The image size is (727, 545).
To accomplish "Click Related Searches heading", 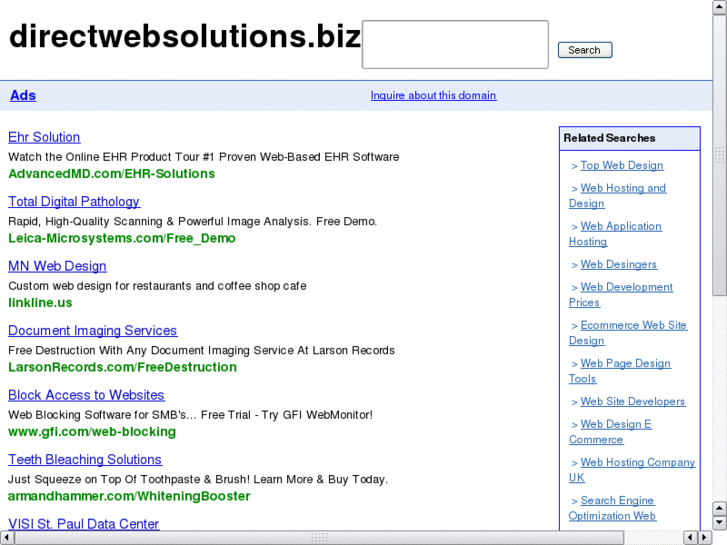I will tap(609, 138).
